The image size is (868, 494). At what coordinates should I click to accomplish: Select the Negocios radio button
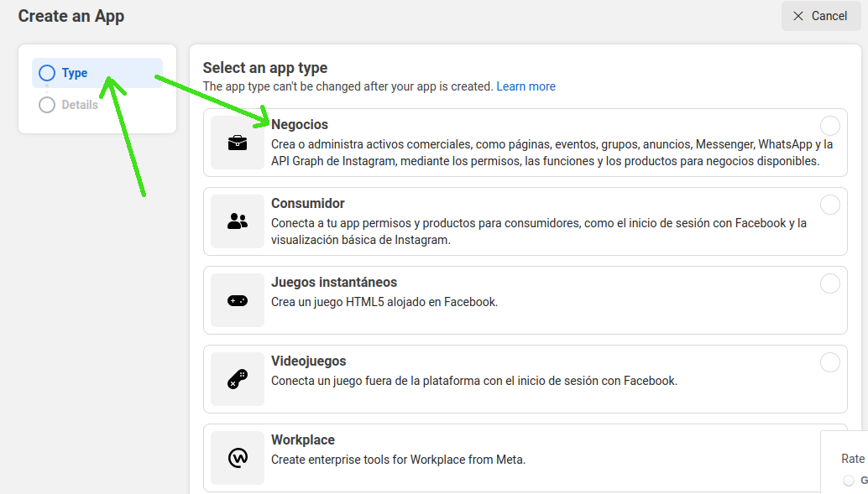[x=829, y=126]
